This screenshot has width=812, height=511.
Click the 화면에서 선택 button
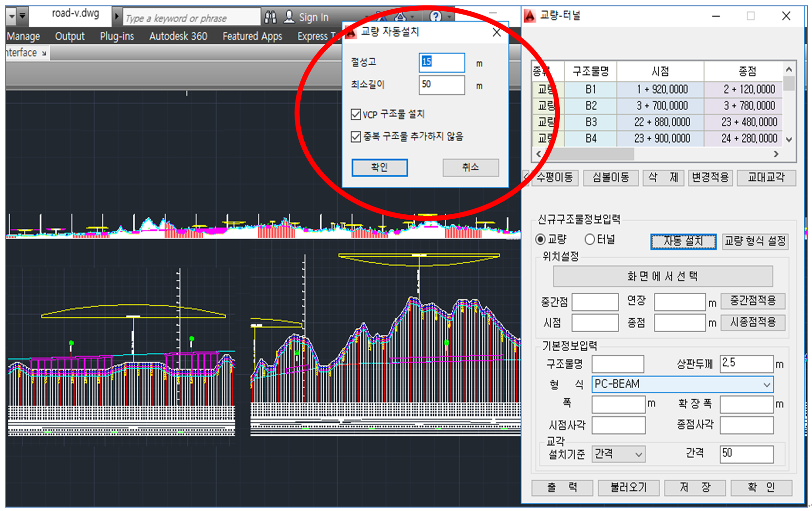click(662, 277)
